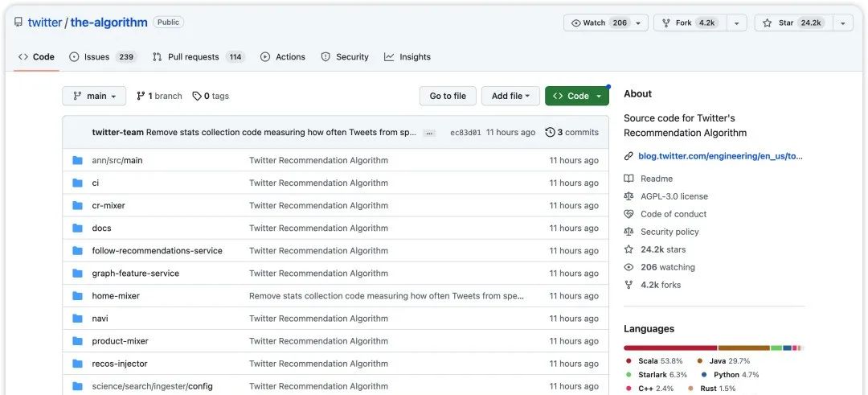Click the twitter-team author name
Viewport: 868px width, 395px height.
pyautogui.click(x=118, y=133)
